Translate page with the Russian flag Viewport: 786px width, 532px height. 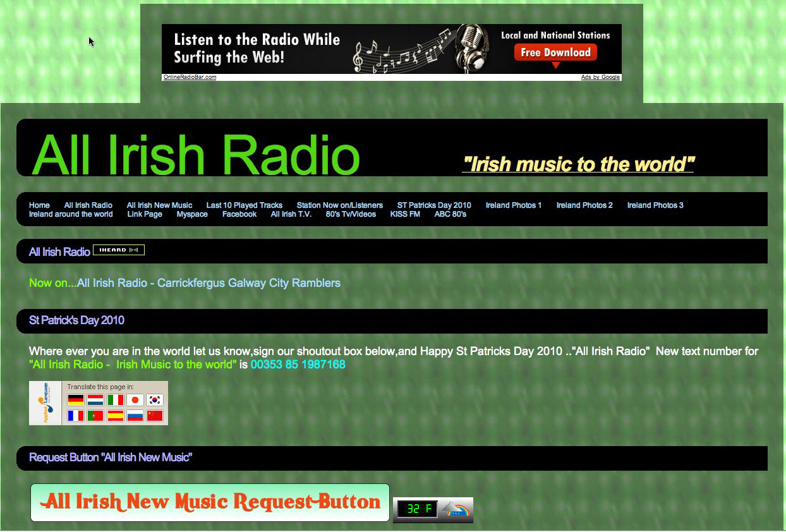pyautogui.click(x=135, y=416)
